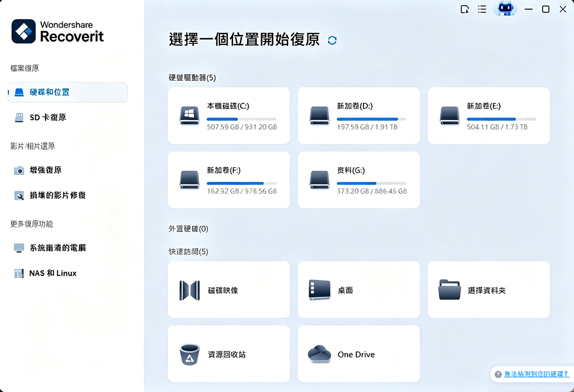Click the 197.59 GB / 1.91 TB text
This screenshot has width=574, height=392.
point(366,127)
